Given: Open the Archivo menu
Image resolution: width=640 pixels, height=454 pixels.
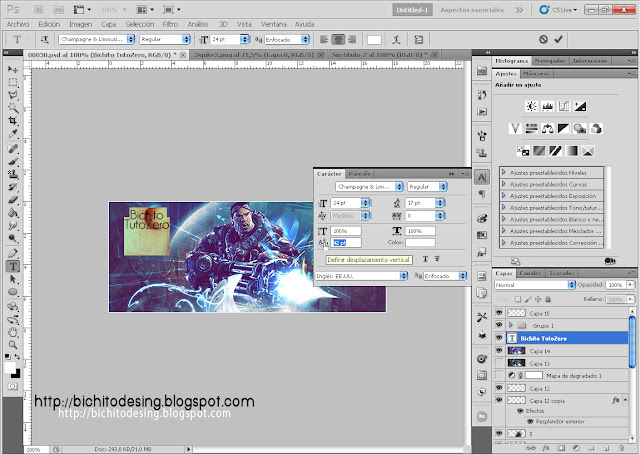Looking at the screenshot, I should pos(18,24).
